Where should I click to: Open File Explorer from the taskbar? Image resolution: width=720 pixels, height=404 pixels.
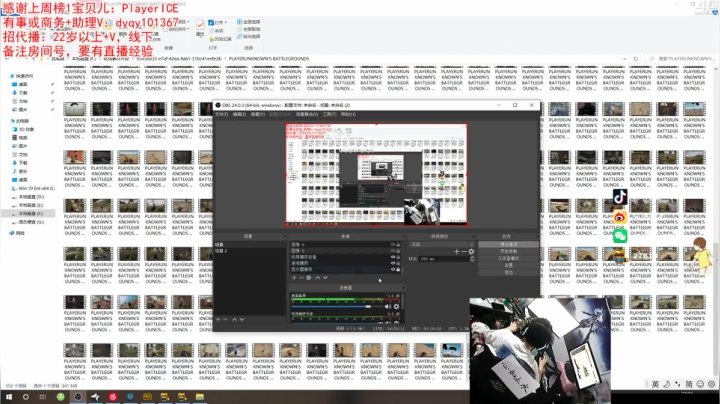200,397
